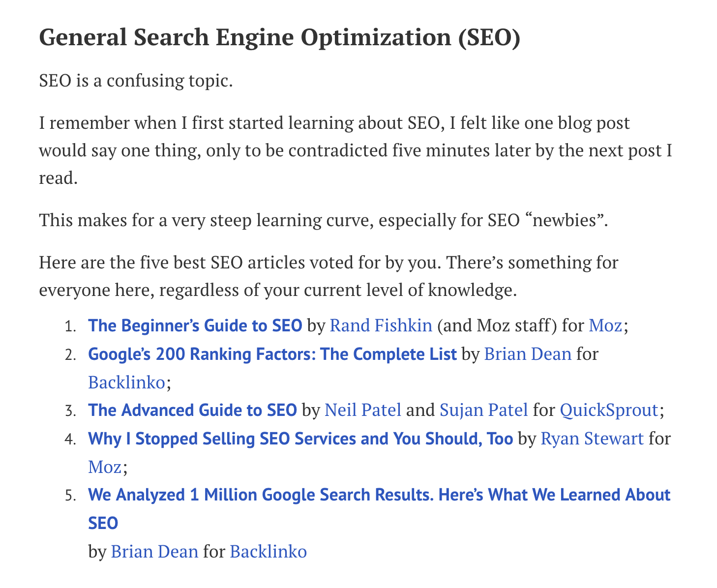Open the Moz link below Ryan Stewart

[x=104, y=467]
